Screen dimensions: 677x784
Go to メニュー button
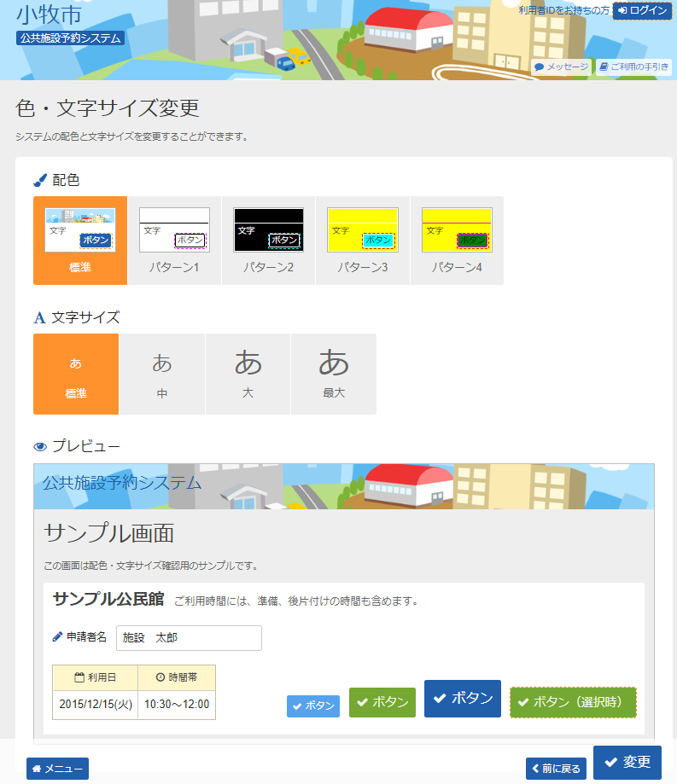[x=57, y=769]
